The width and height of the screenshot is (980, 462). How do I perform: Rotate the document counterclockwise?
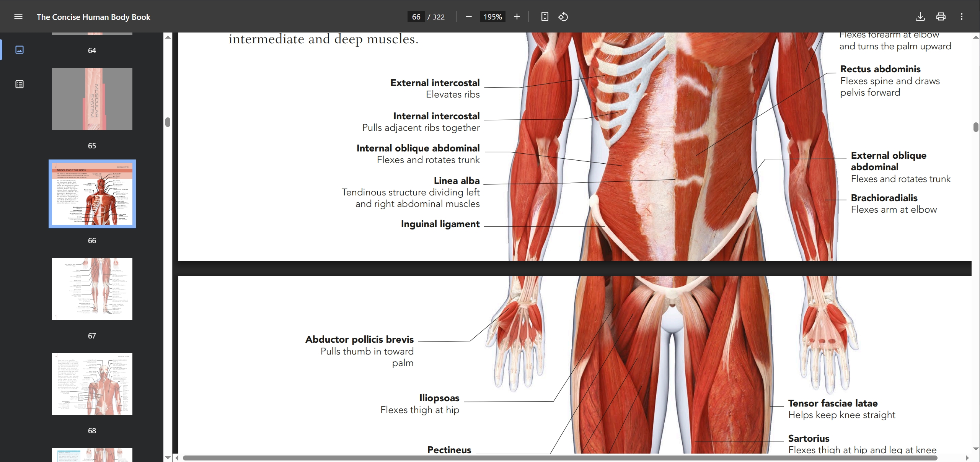[x=563, y=16]
